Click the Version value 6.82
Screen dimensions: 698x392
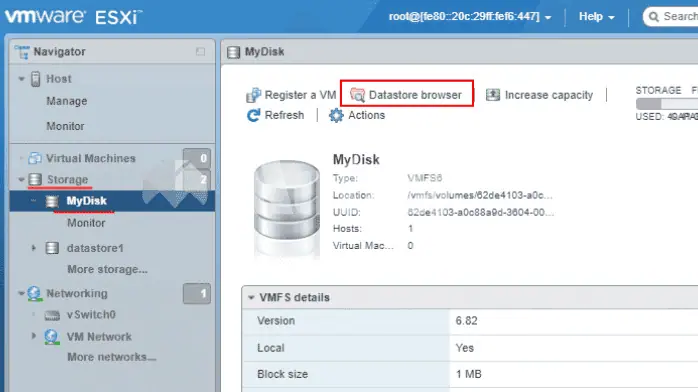click(x=467, y=321)
